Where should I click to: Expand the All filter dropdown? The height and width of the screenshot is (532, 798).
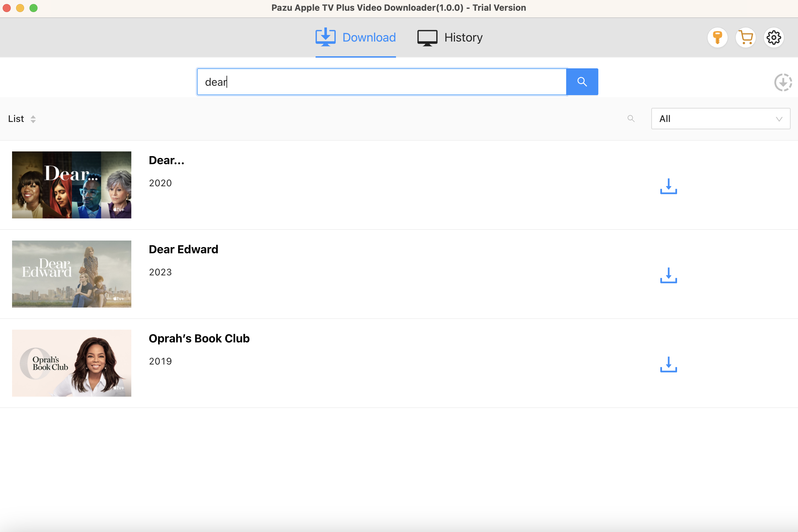click(721, 119)
